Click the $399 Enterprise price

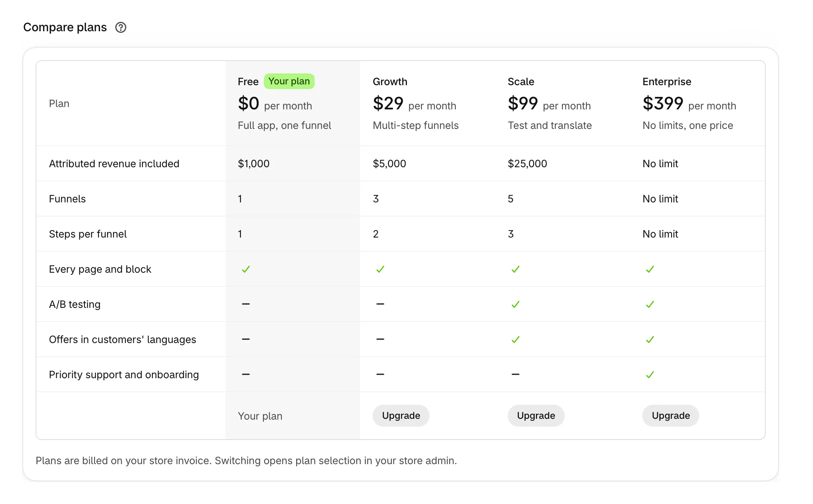(663, 104)
